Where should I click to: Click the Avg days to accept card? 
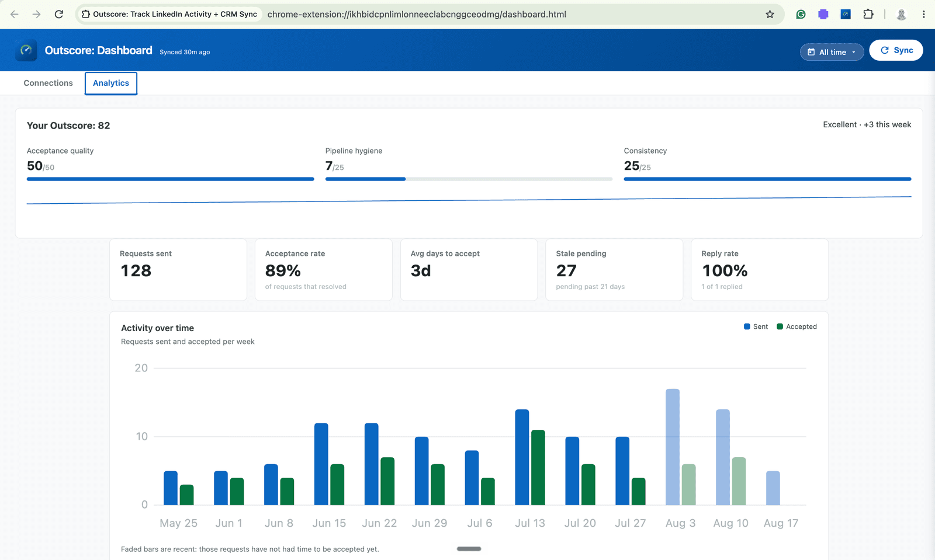tap(469, 270)
